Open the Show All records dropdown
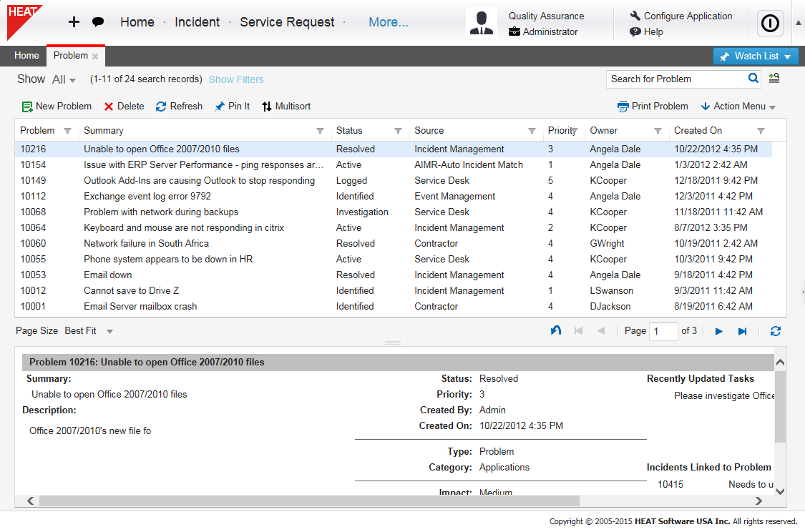 click(62, 79)
